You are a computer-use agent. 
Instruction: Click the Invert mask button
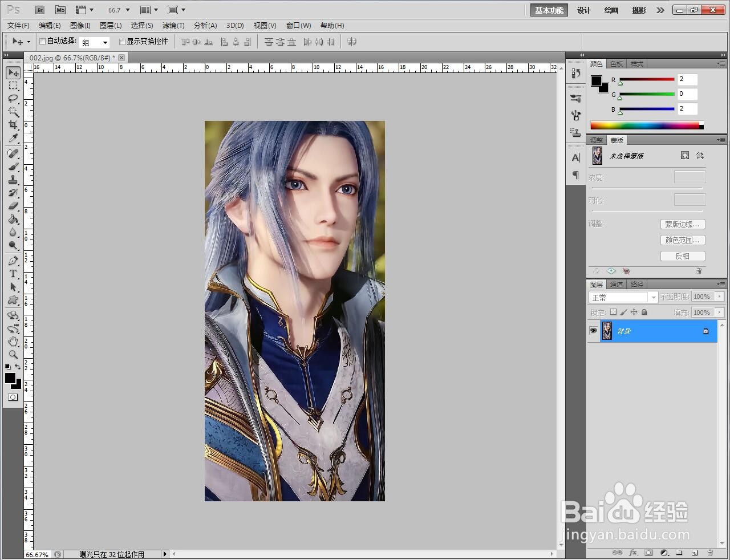pos(683,256)
